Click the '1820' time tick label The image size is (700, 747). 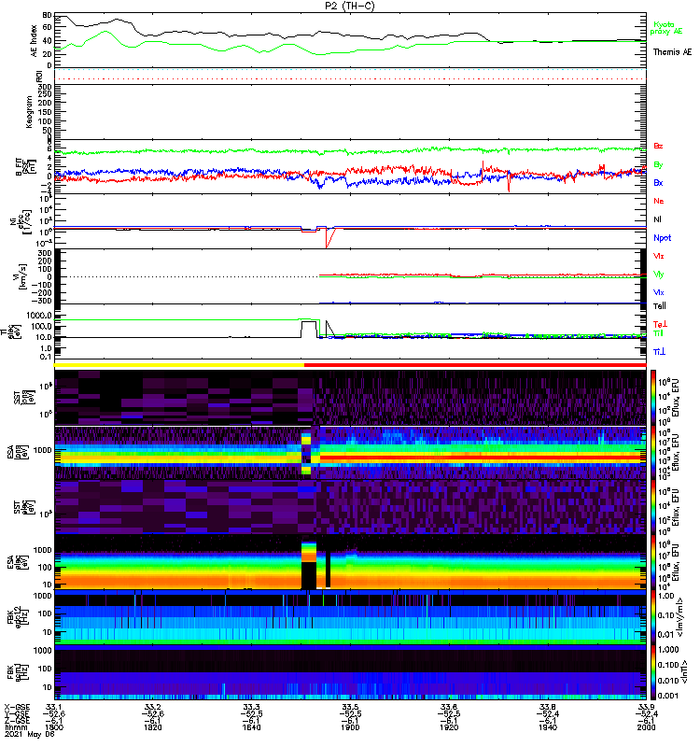153,727
